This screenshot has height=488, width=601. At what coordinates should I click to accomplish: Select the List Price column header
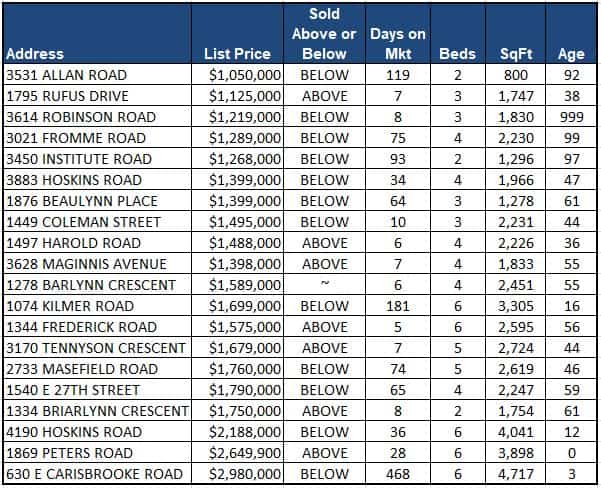tap(239, 53)
